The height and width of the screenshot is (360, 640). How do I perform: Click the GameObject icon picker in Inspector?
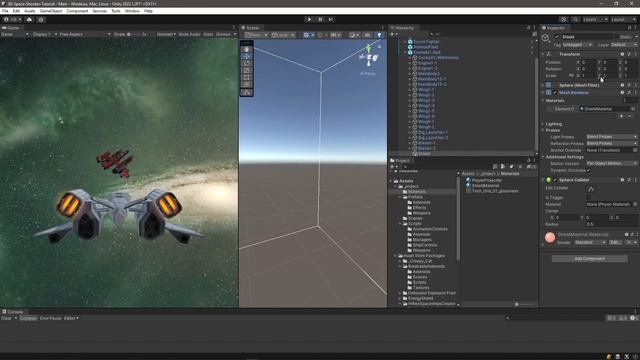pyautogui.click(x=546, y=38)
